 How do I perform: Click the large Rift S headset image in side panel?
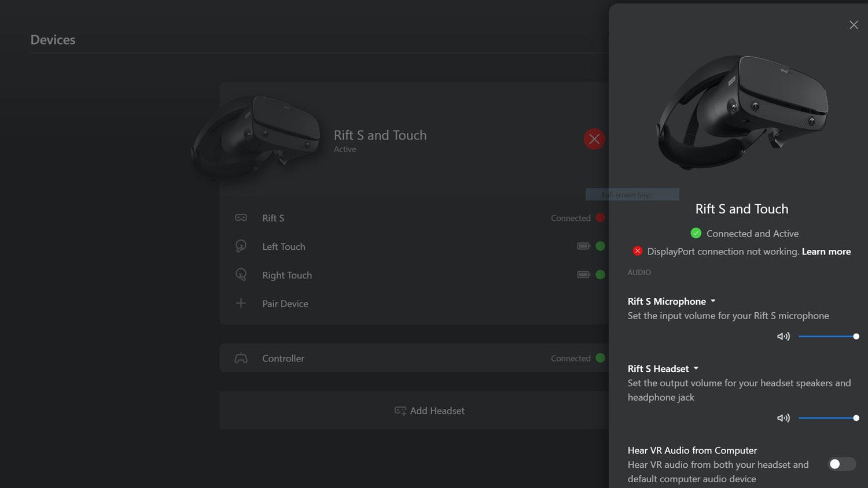pyautogui.click(x=742, y=112)
